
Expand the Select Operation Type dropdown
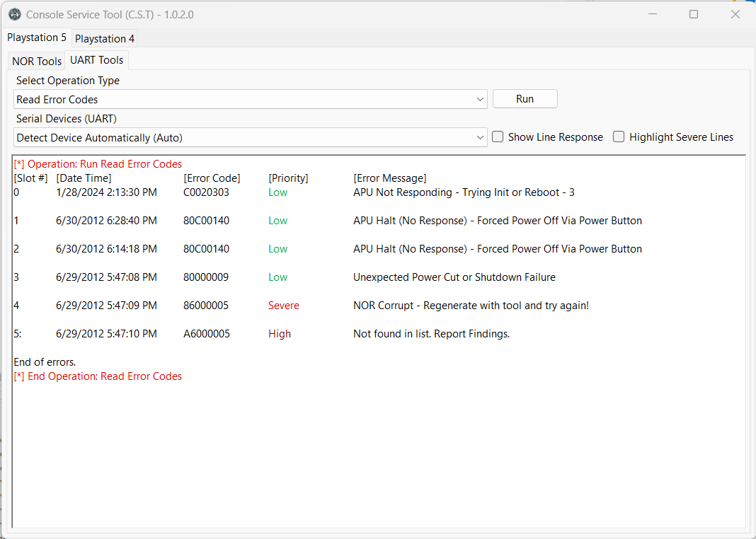coord(481,100)
